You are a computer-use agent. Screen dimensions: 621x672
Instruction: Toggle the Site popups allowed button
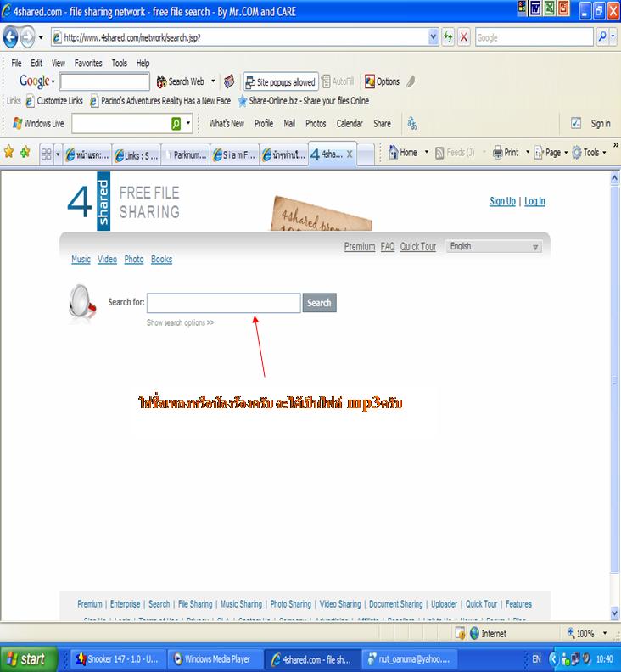pyautogui.click(x=281, y=81)
